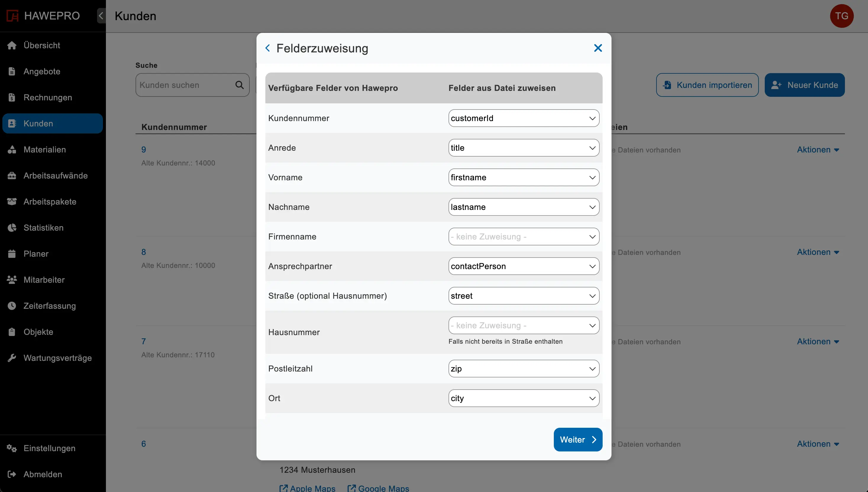
Task: Collapse the sidebar with the chevron icon
Action: pyautogui.click(x=101, y=16)
